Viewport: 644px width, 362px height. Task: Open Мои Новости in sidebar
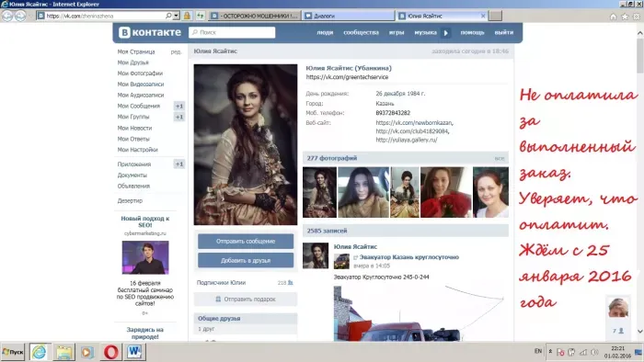[x=134, y=128]
